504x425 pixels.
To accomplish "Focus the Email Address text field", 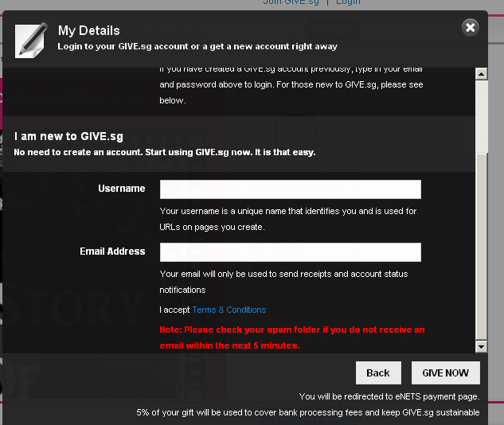I will pyautogui.click(x=290, y=252).
